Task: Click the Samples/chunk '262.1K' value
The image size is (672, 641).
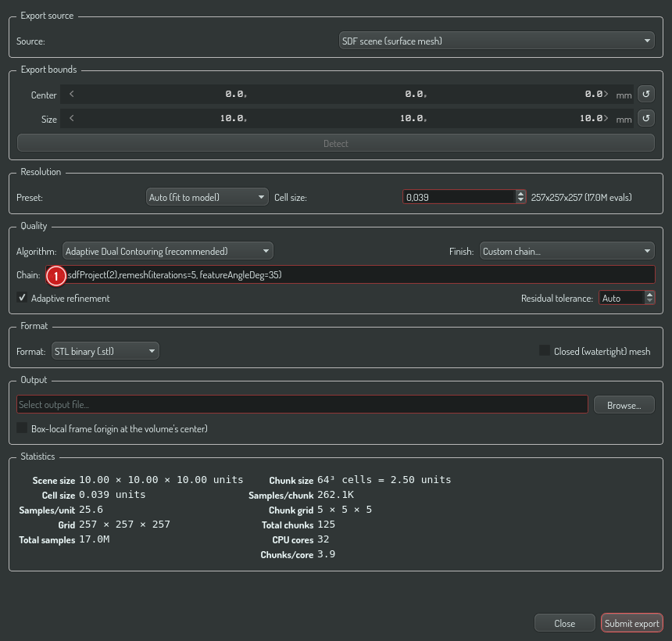Action: pyautogui.click(x=335, y=495)
